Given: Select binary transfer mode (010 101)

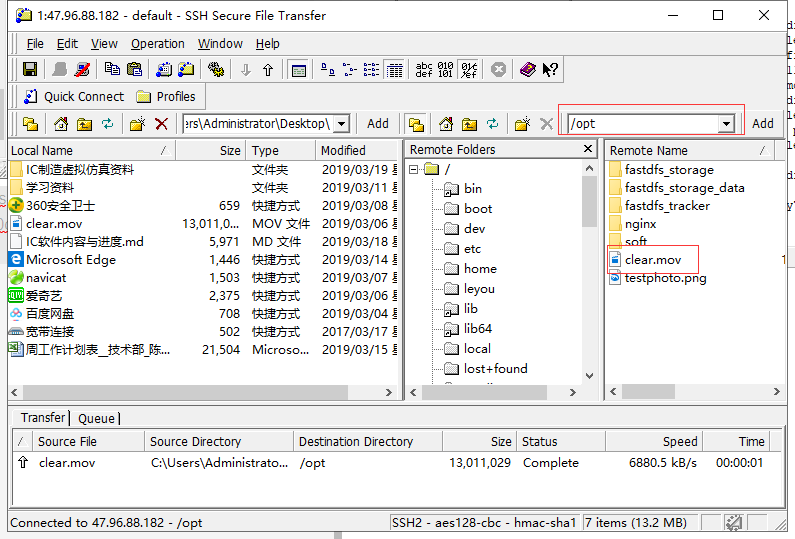Looking at the screenshot, I should pyautogui.click(x=445, y=70).
